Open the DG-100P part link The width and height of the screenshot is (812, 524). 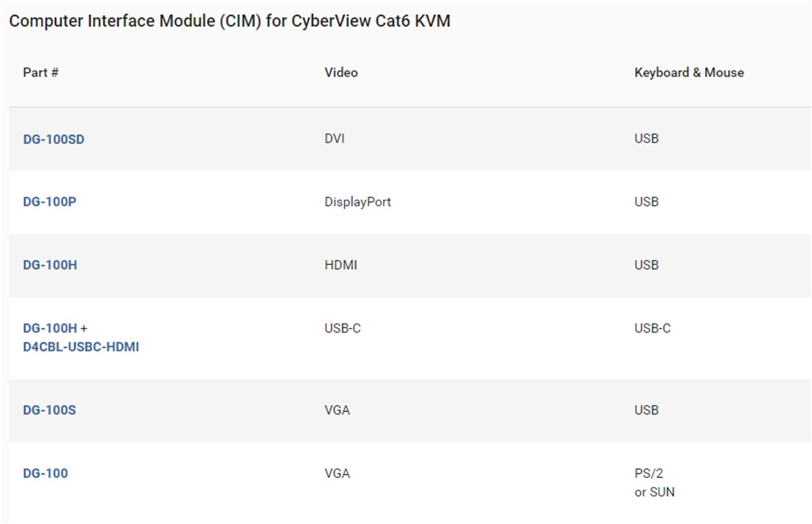[x=49, y=202]
